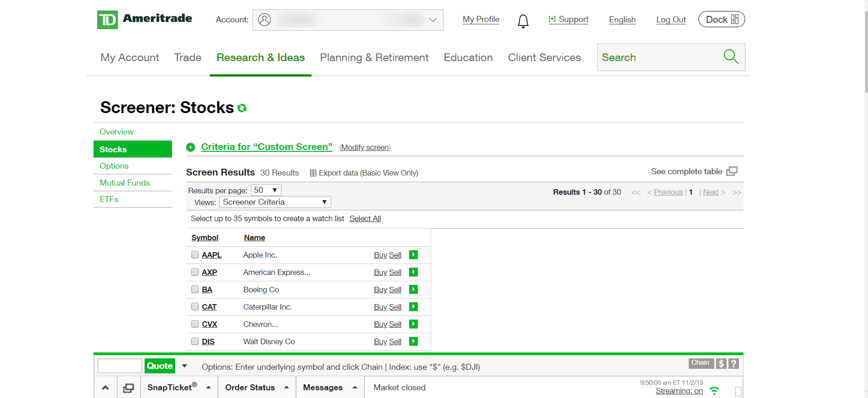868x398 pixels.
Task: Click the streaming wifi status icon
Action: click(x=714, y=391)
